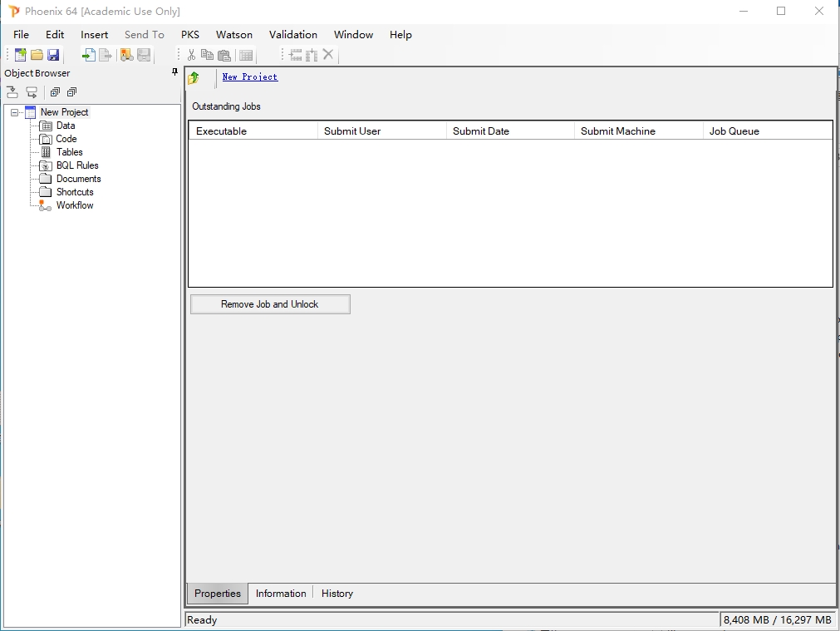Click the New Project toolbar icon
This screenshot has height=631, width=840.
tap(21, 55)
